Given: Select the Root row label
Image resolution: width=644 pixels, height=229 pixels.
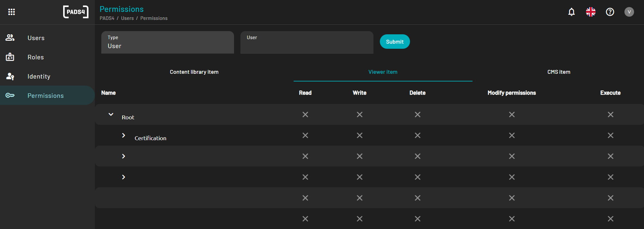Looking at the screenshot, I should [128, 117].
